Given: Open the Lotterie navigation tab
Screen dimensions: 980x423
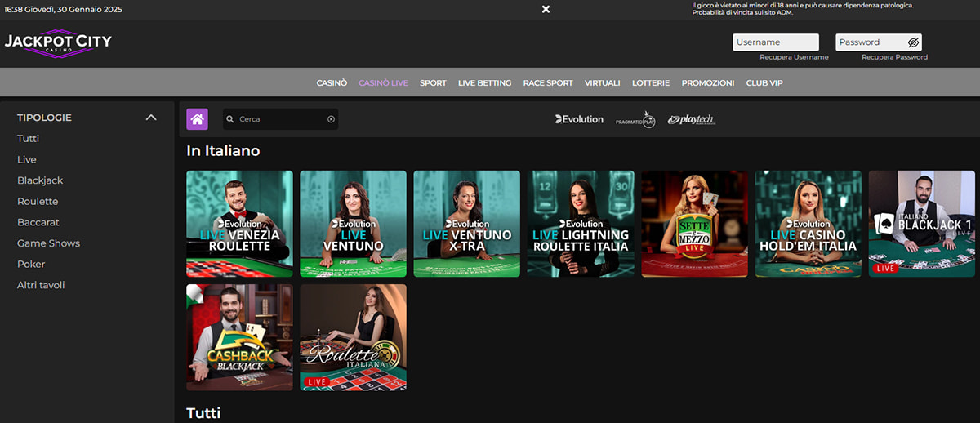Looking at the screenshot, I should pyautogui.click(x=651, y=82).
